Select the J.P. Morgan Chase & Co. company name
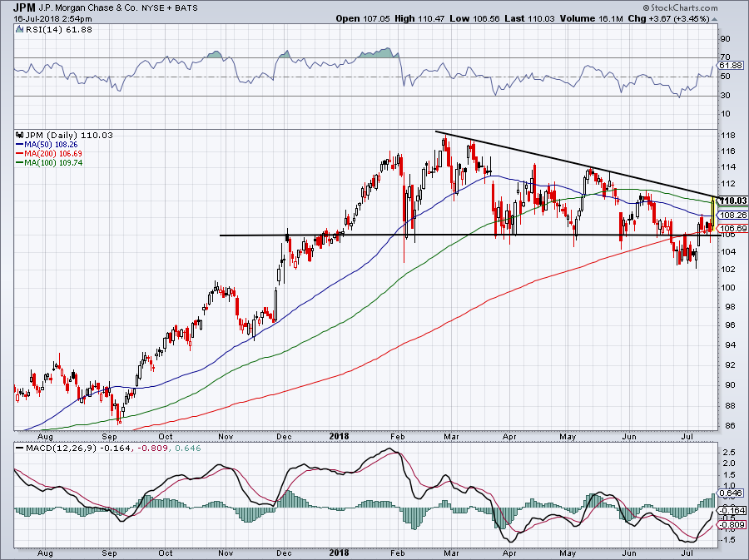 point(87,8)
